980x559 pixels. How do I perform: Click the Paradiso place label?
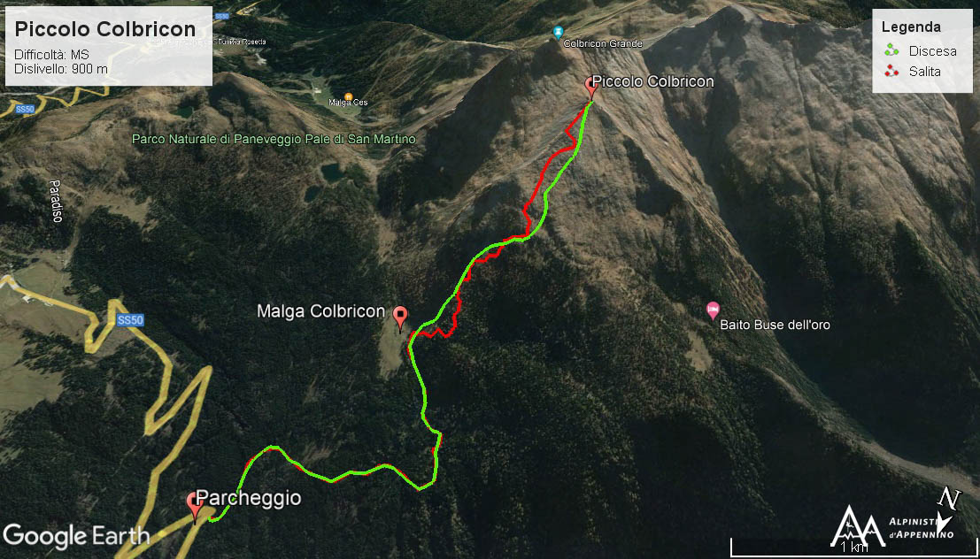click(x=56, y=201)
